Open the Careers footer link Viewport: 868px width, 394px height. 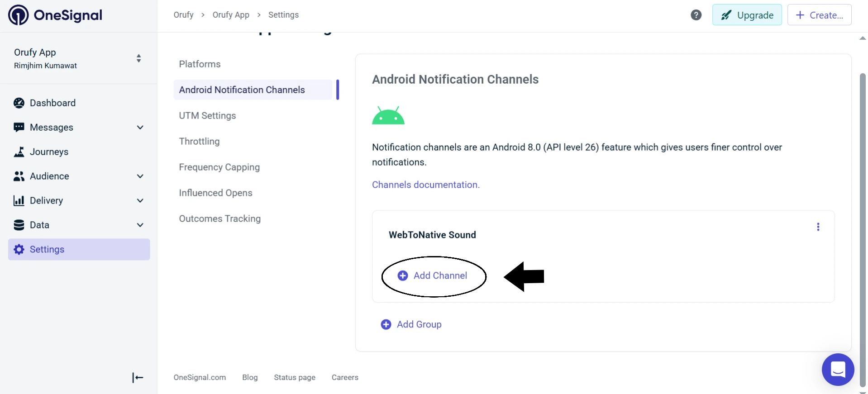pyautogui.click(x=345, y=378)
